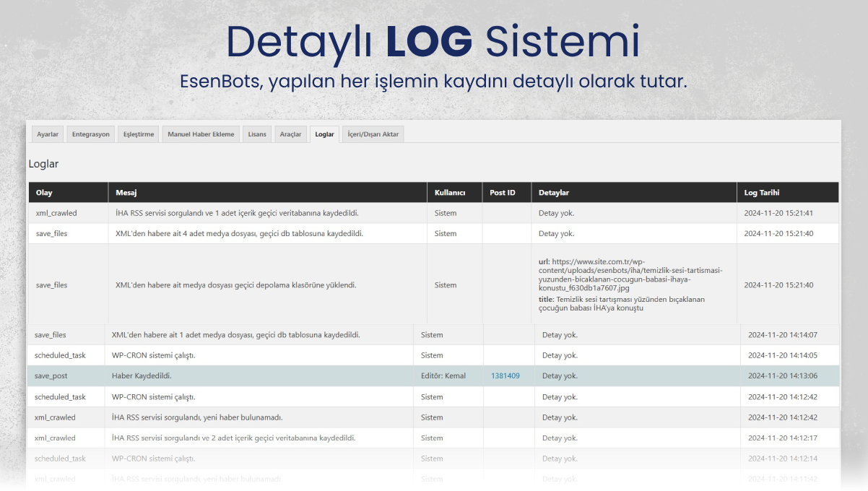The image size is (868, 491).
Task: Click the Post ID link 1381409
Action: 505,375
